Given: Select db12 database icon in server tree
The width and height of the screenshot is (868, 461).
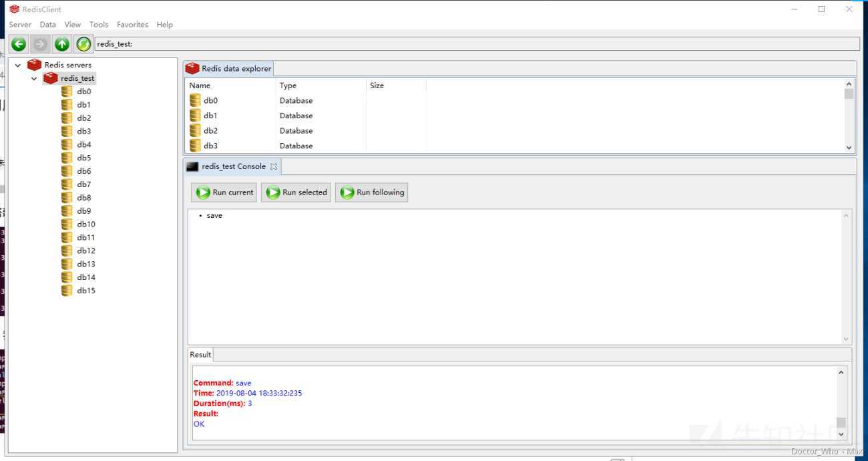Looking at the screenshot, I should pos(67,251).
